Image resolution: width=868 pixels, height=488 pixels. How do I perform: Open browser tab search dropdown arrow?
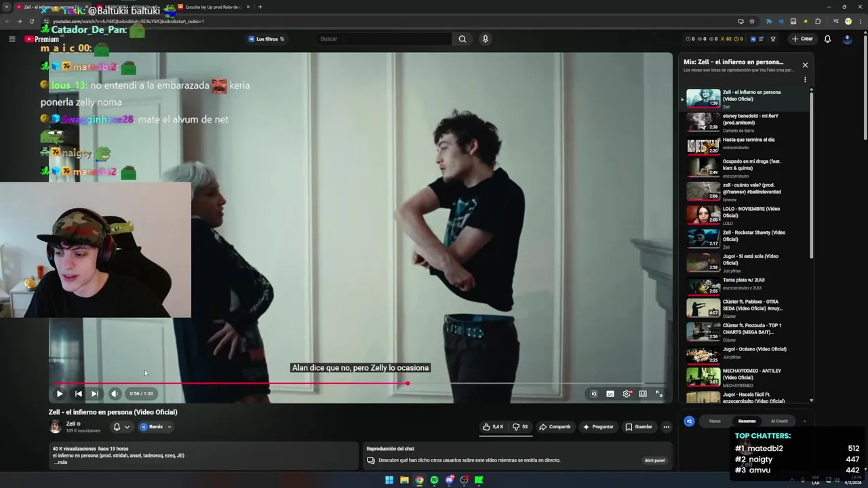tap(6, 7)
